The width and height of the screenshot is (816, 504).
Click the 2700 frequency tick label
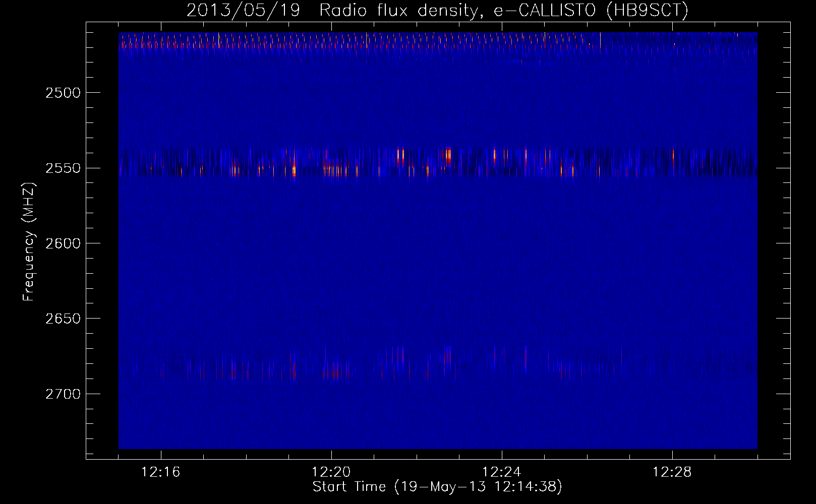(63, 394)
